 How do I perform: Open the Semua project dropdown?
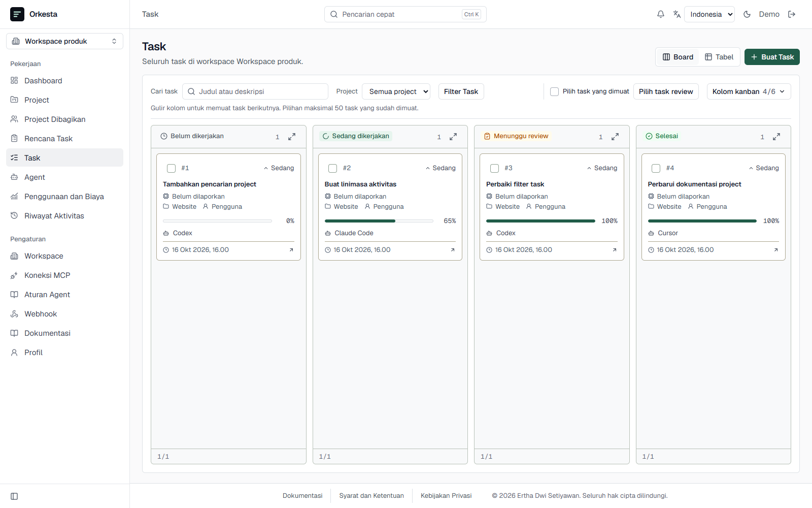(396, 91)
